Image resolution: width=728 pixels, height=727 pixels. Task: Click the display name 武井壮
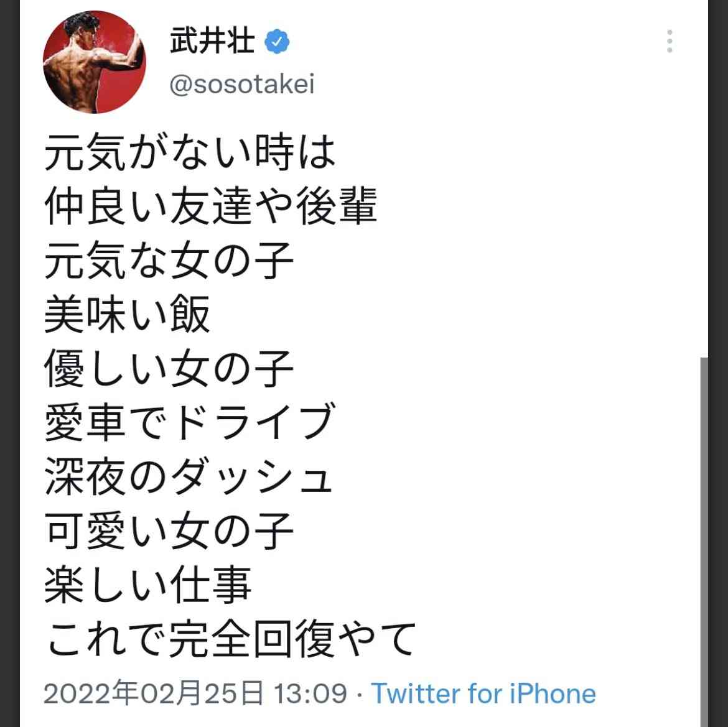tap(212, 41)
